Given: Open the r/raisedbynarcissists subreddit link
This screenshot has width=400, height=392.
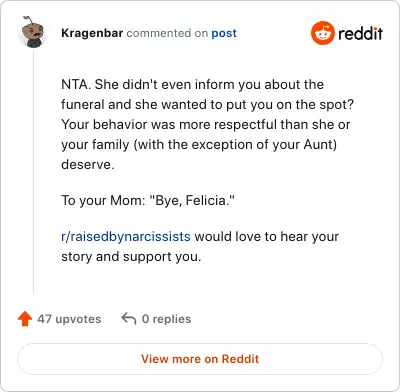Looking at the screenshot, I should click(126, 236).
